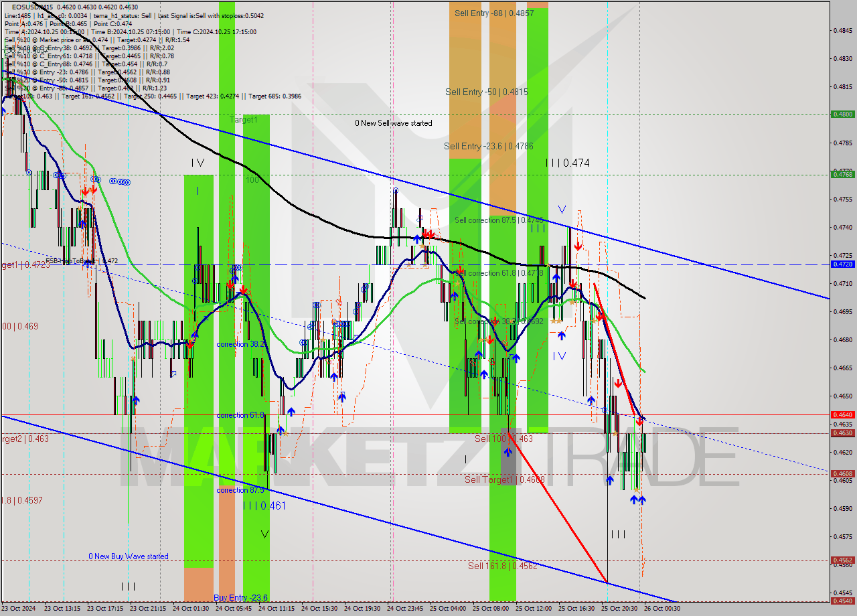Viewport: 857px width, 616px height.
Task: Click the 'I I I 0.474' wave label
Action: tap(567, 163)
